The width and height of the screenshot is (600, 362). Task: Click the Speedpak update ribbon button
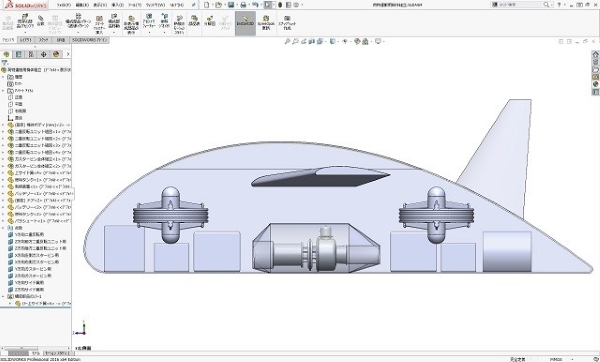tap(266, 23)
